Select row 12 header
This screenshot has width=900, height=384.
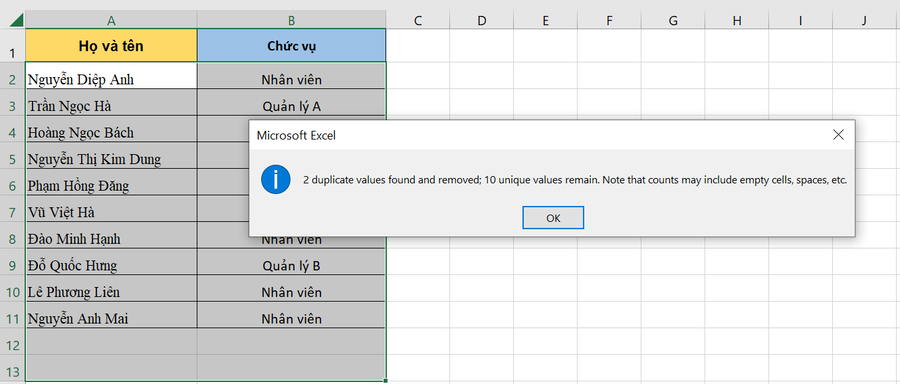(13, 342)
